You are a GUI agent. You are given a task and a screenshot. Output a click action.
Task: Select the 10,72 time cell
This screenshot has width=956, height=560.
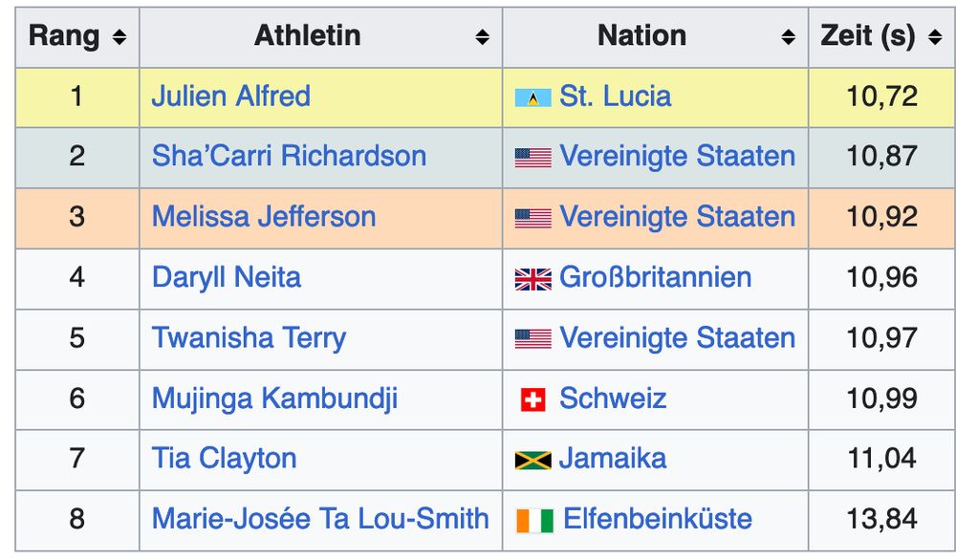coord(881,97)
